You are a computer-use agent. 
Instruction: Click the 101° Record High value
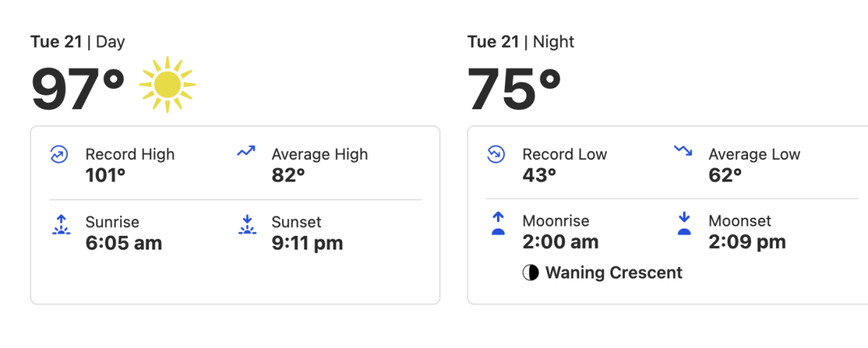tap(106, 175)
